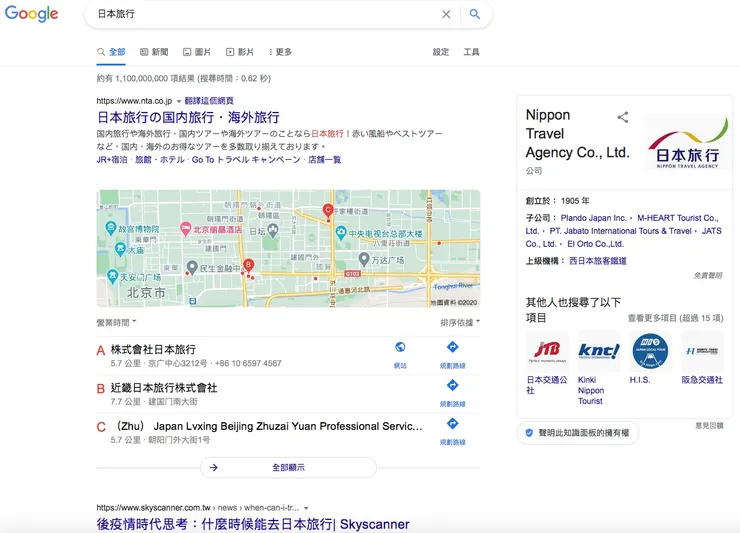Viewport: 740px width, 533px height.
Task: Click the magnifier search button
Action: (x=475, y=14)
